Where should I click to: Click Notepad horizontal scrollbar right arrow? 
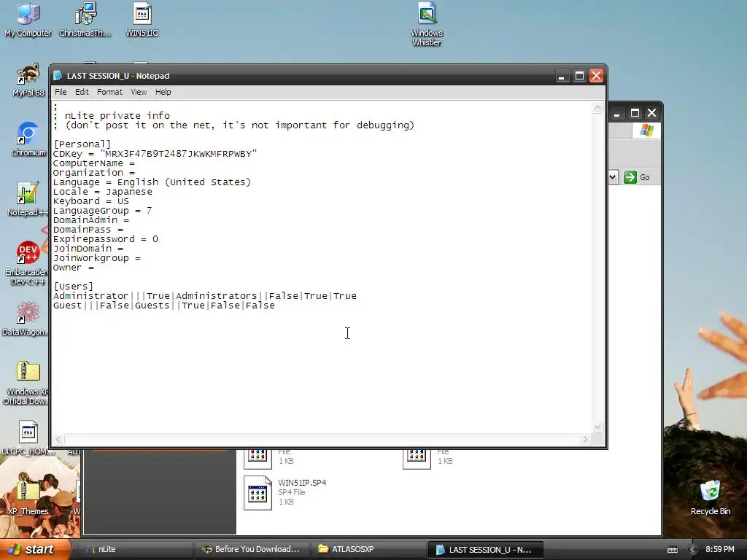point(586,439)
